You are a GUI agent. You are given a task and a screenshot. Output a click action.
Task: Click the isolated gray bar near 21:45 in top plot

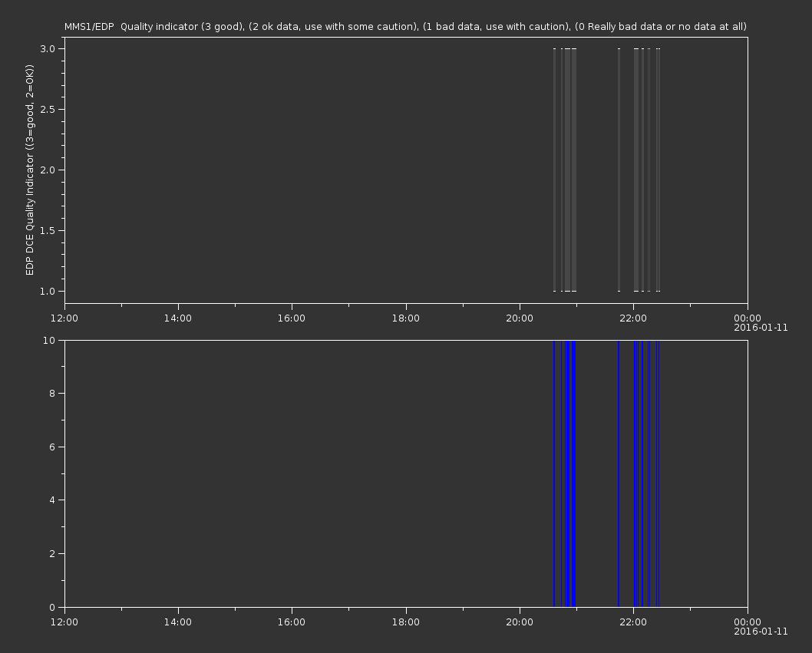[x=619, y=170]
